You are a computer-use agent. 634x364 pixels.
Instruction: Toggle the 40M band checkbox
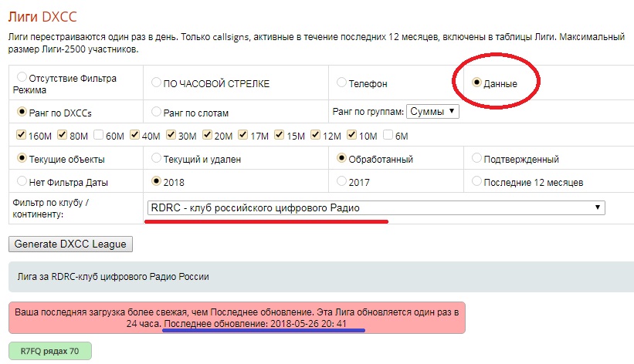134,136
